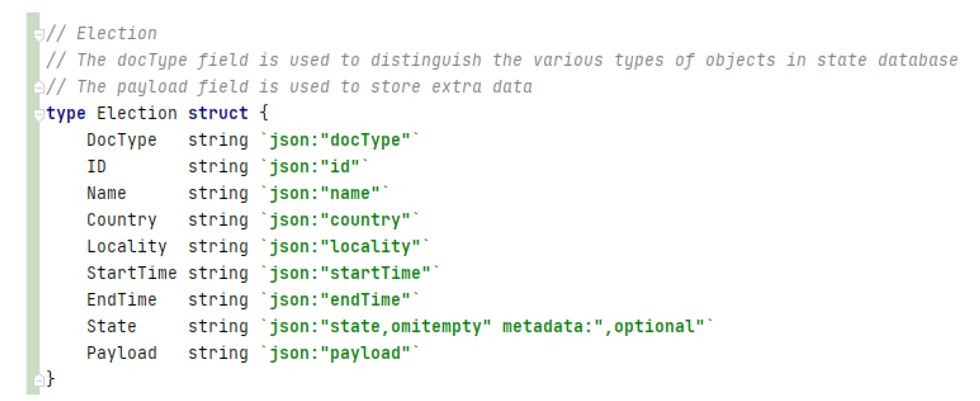This screenshot has width=980, height=401.
Task: Click the json:"id" struct tag
Action: [314, 167]
